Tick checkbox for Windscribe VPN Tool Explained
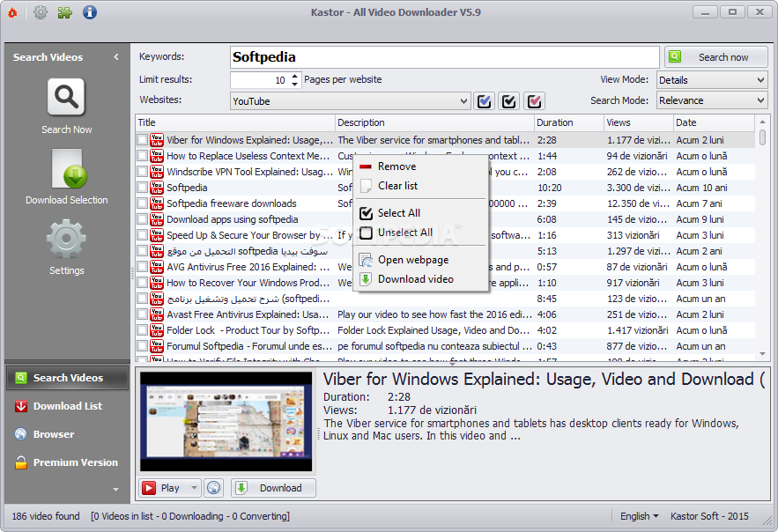 [143, 172]
